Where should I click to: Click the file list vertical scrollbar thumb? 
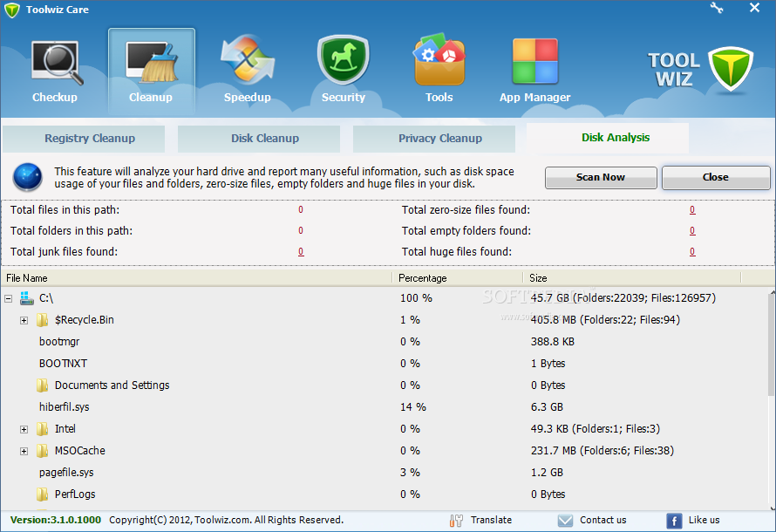pyautogui.click(x=772, y=345)
